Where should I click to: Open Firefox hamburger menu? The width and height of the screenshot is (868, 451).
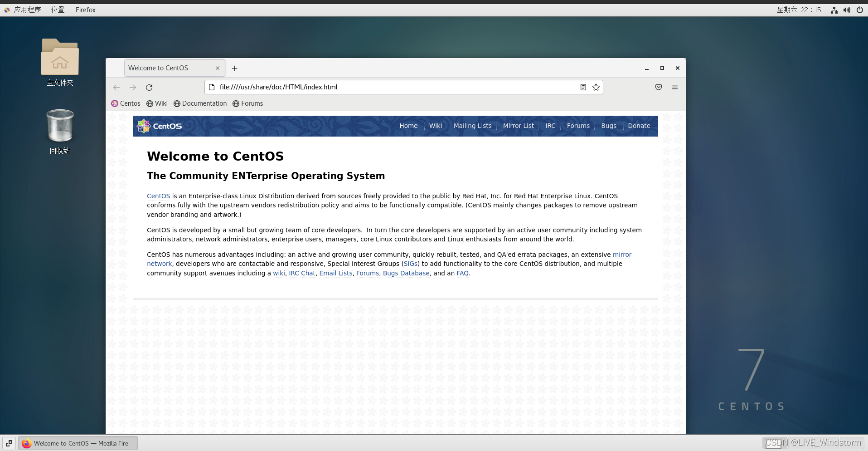(675, 87)
